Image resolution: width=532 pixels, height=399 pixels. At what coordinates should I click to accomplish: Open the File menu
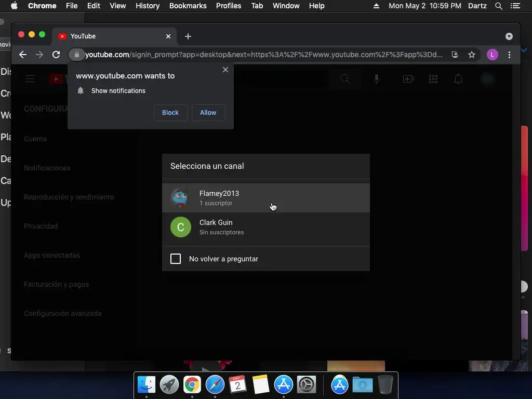72,6
